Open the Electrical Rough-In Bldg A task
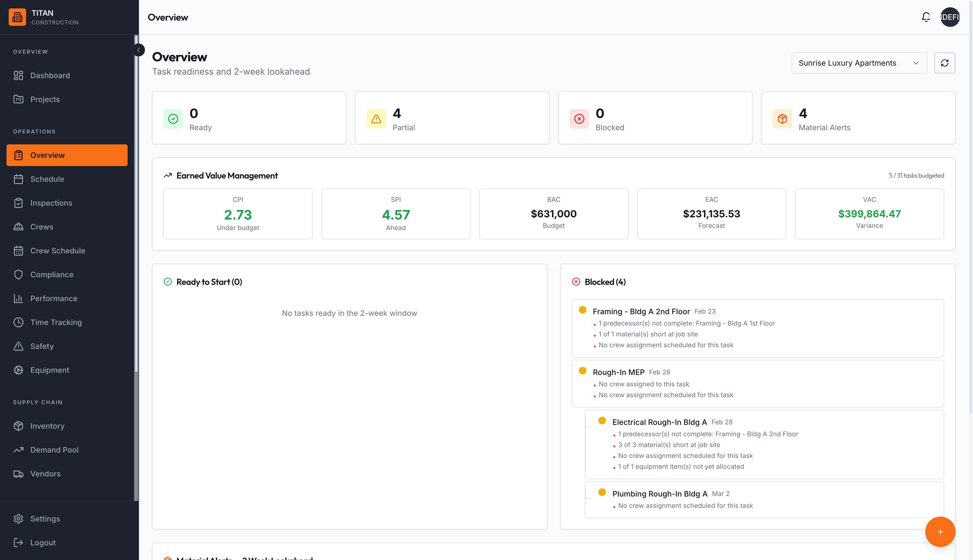 [764, 444]
